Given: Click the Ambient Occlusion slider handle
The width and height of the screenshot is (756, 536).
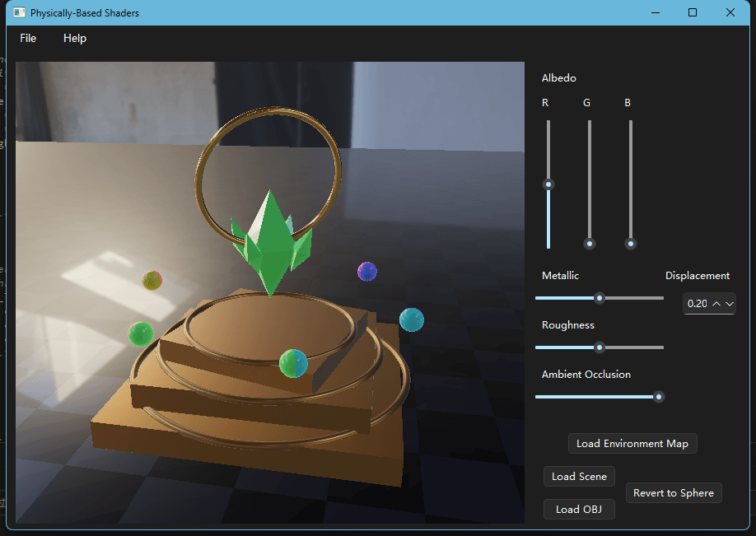Looking at the screenshot, I should click(659, 397).
